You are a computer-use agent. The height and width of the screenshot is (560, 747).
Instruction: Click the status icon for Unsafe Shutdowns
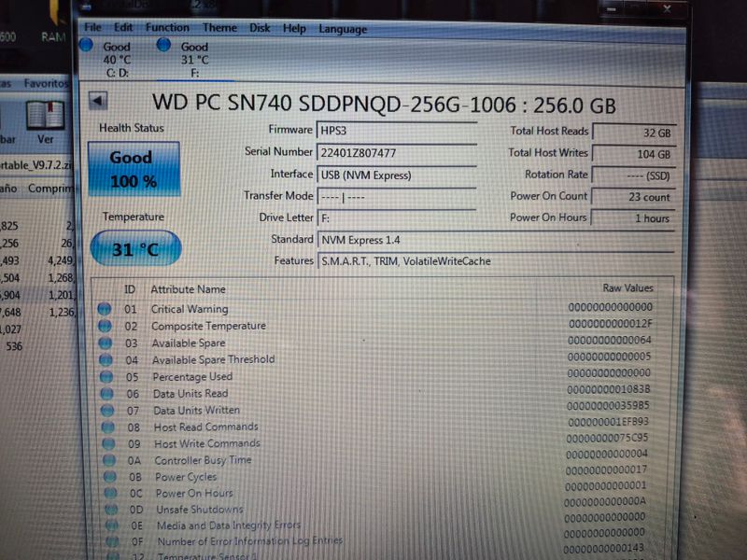[x=111, y=510]
